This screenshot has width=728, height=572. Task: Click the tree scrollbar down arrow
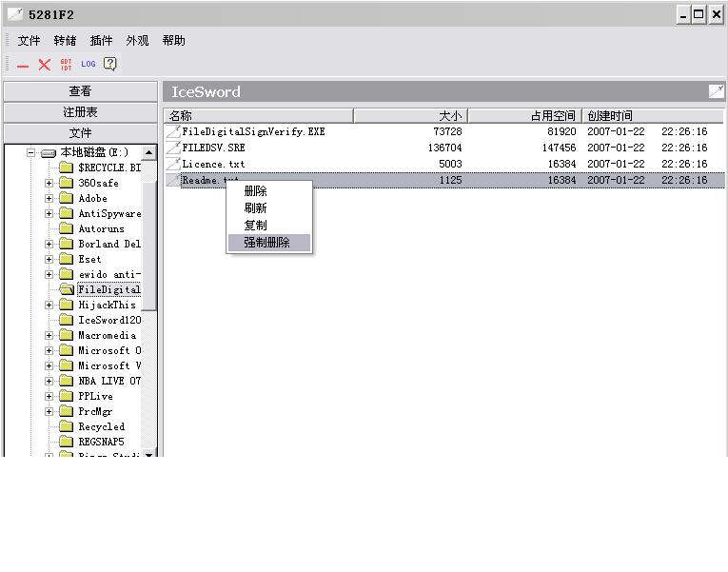(149, 454)
